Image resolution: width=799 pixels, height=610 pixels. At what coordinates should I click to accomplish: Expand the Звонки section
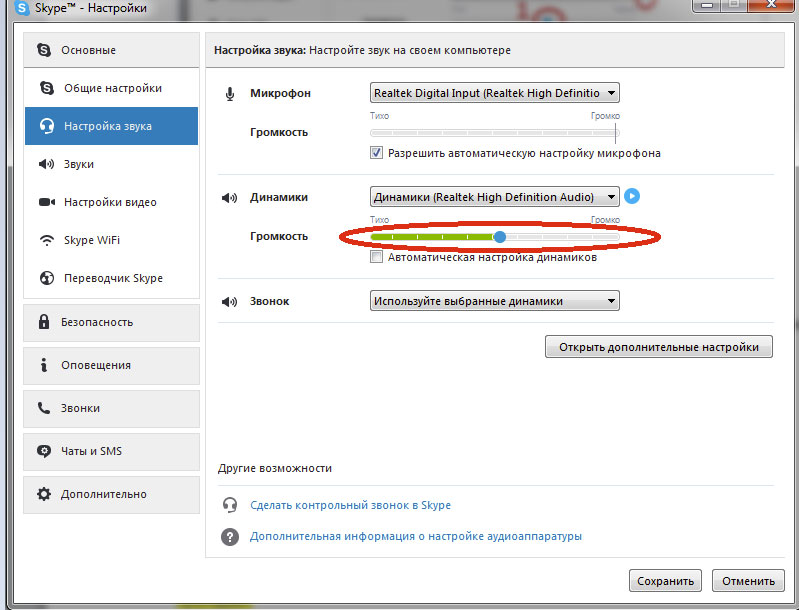pos(111,408)
